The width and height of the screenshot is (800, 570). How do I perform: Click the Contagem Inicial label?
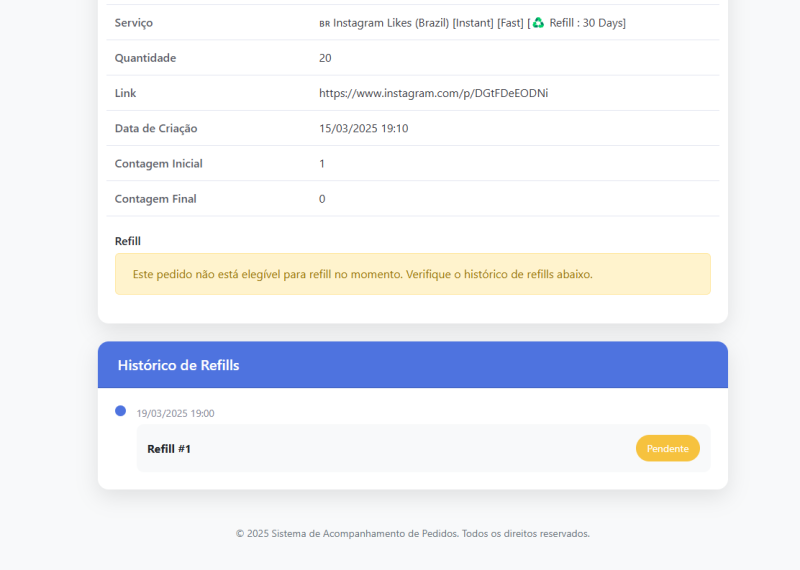tap(158, 163)
